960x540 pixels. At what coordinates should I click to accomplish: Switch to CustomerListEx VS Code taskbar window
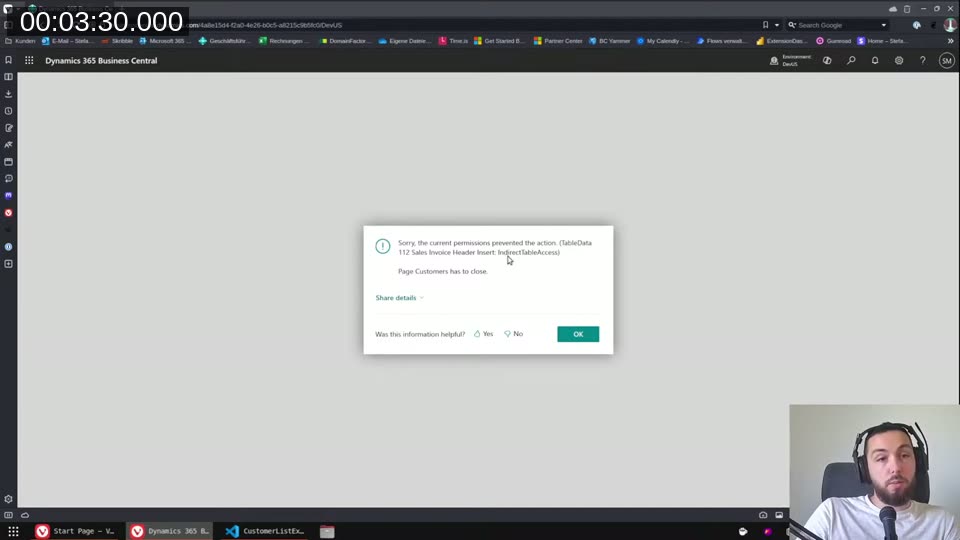click(265, 531)
